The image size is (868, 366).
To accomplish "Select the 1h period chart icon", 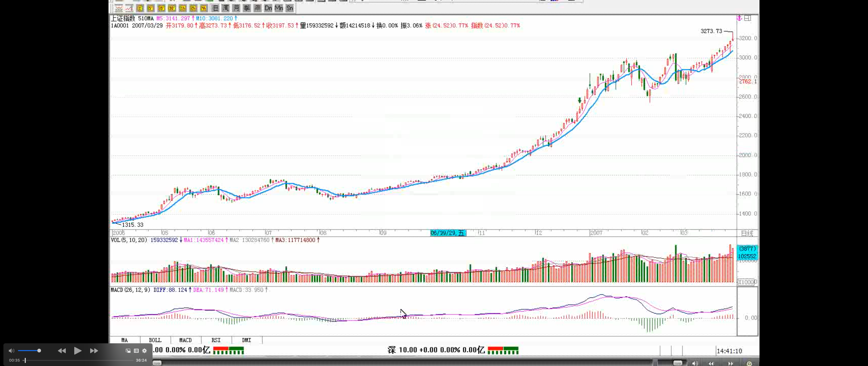I will (183, 8).
